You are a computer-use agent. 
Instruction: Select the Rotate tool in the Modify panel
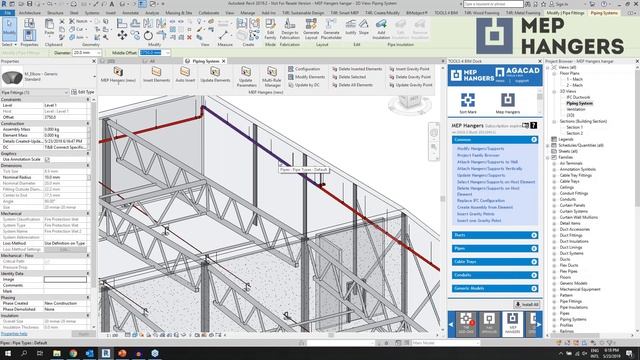point(148,36)
